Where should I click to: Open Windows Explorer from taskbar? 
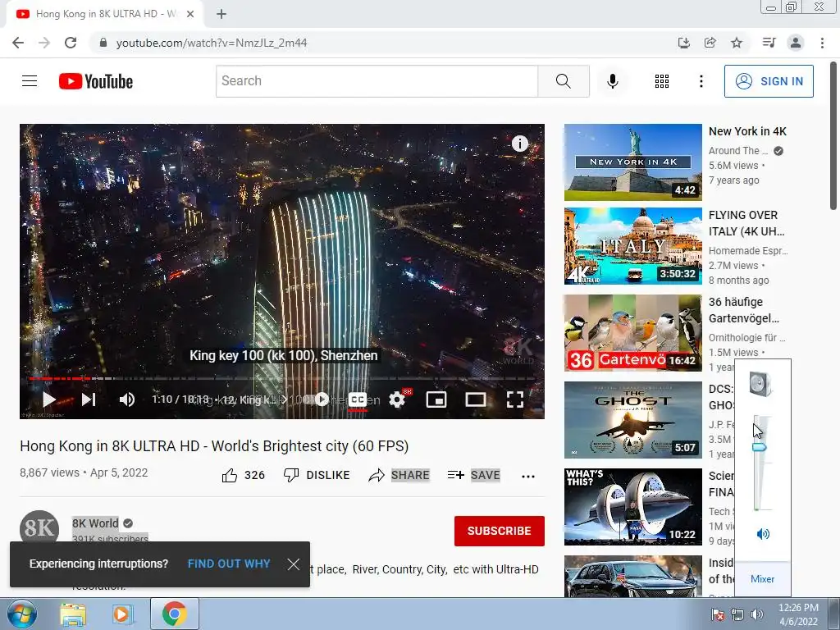coord(73,614)
